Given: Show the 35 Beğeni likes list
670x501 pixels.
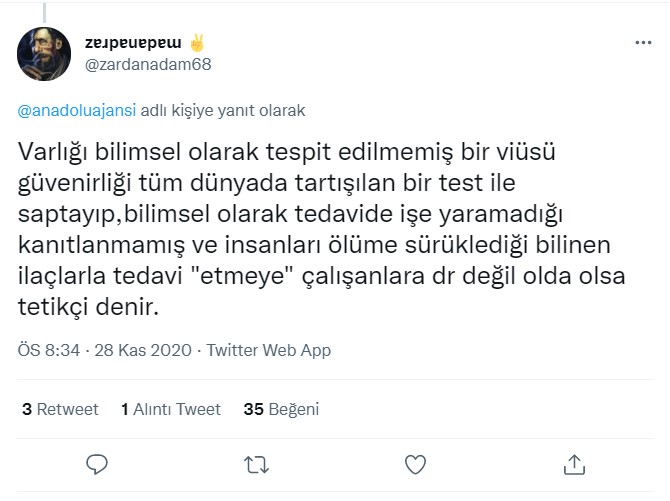Looking at the screenshot, I should click(x=281, y=409).
